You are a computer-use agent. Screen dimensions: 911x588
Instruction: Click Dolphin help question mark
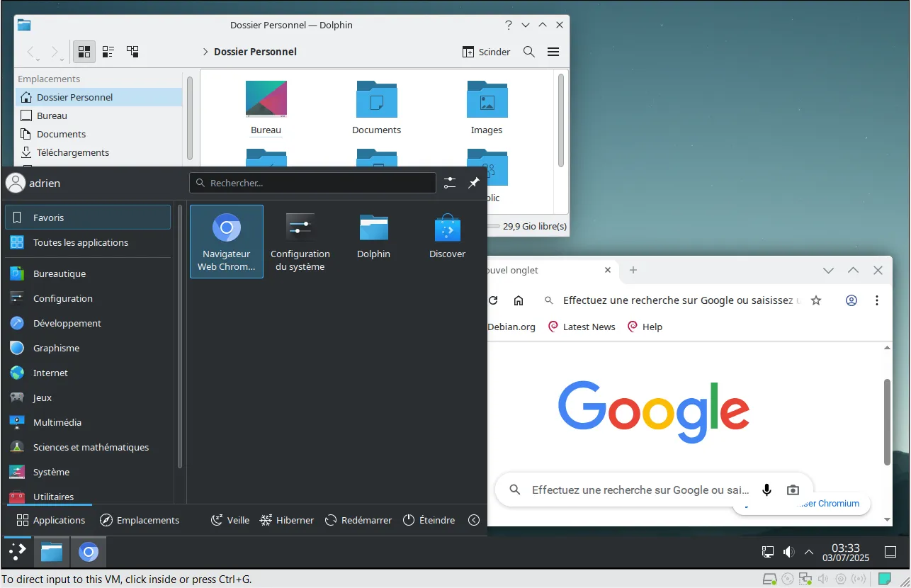click(x=508, y=25)
